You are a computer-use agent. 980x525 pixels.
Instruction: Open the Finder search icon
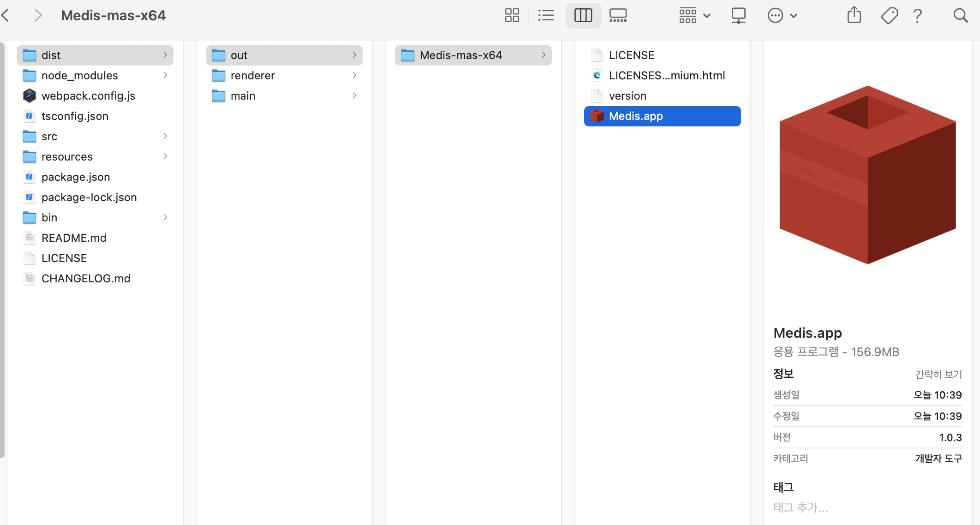click(960, 15)
